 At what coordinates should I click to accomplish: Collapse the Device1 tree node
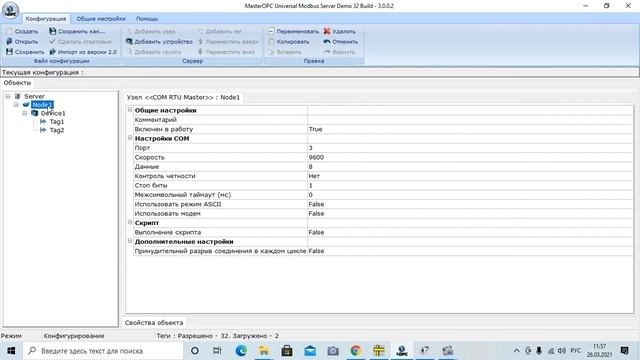[25, 113]
